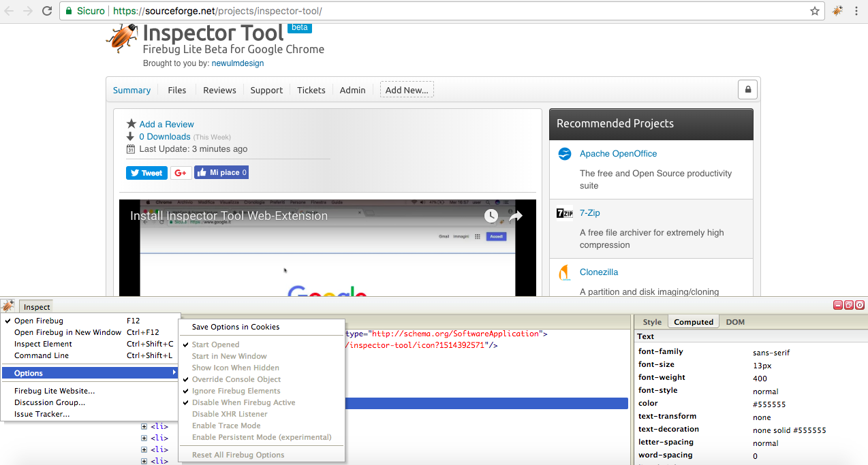Click the Firebug bug icon in the panel toolbar
Image resolution: width=868 pixels, height=465 pixels.
click(x=7, y=305)
